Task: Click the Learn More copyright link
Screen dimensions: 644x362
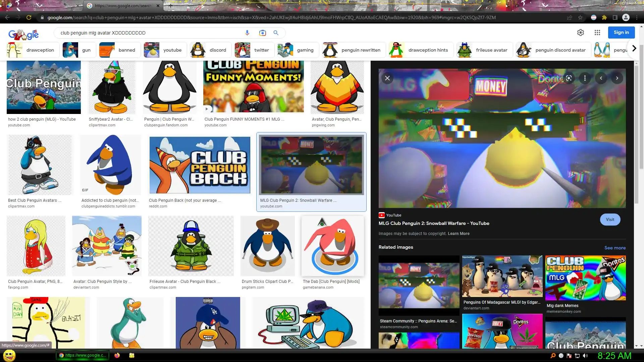Action: [x=459, y=234]
